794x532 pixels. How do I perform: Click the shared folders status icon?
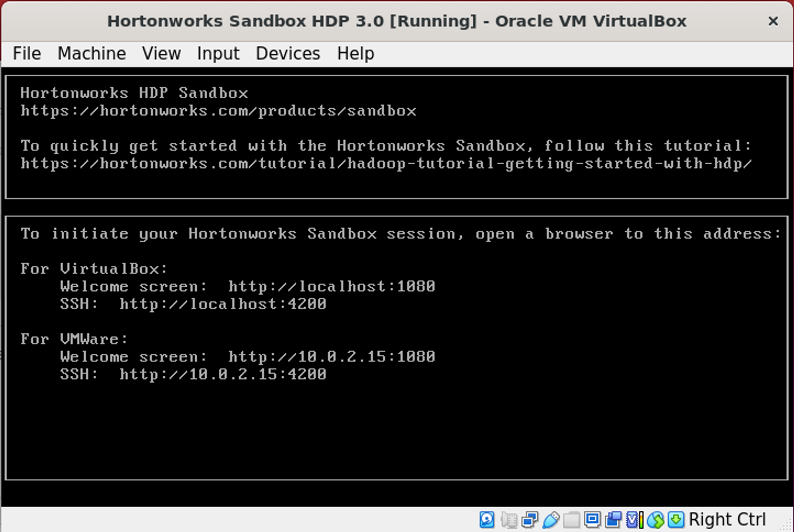click(572, 520)
